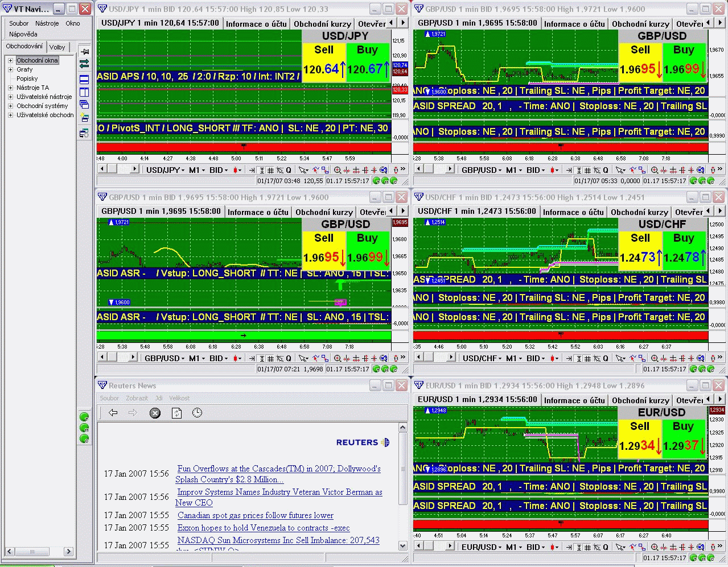Go back with Reuters News back arrow

tap(113, 413)
